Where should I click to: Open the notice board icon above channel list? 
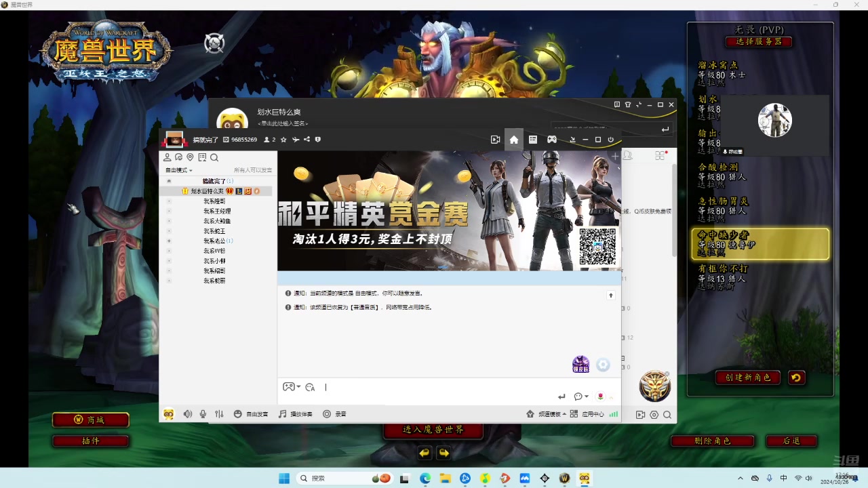202,157
